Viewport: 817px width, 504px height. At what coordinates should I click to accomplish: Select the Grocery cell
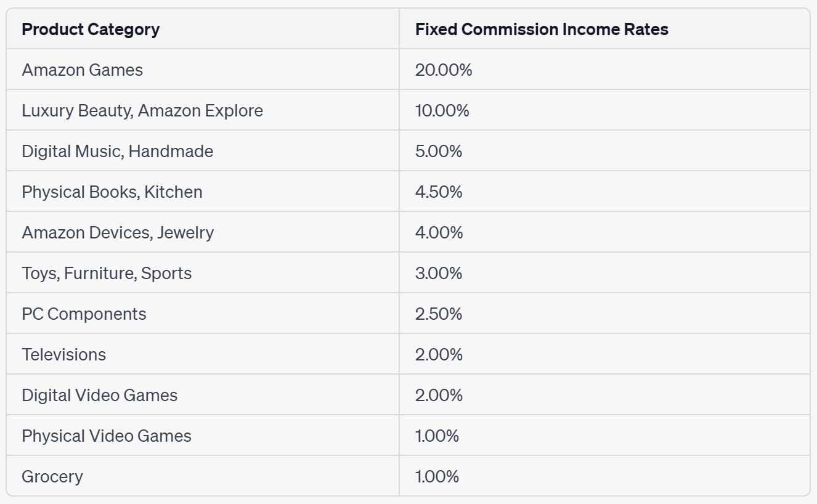[x=52, y=476]
